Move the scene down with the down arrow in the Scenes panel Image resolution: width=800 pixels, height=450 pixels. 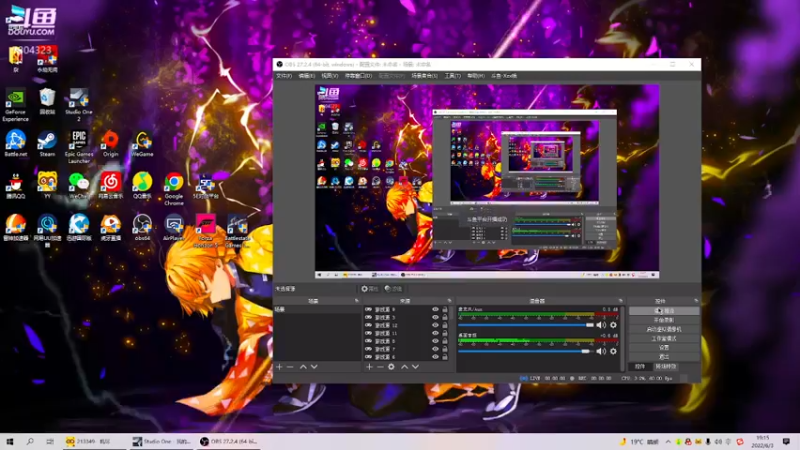coord(314,367)
